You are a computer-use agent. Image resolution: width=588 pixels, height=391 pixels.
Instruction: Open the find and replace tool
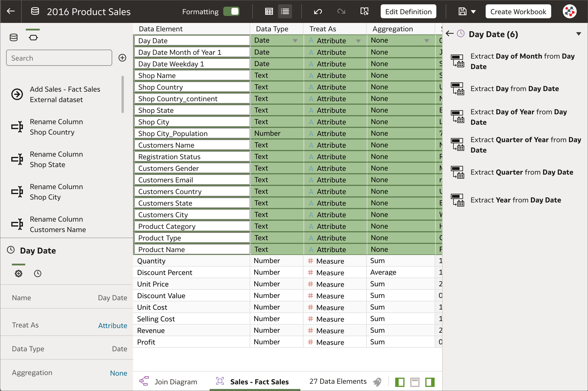pos(364,12)
